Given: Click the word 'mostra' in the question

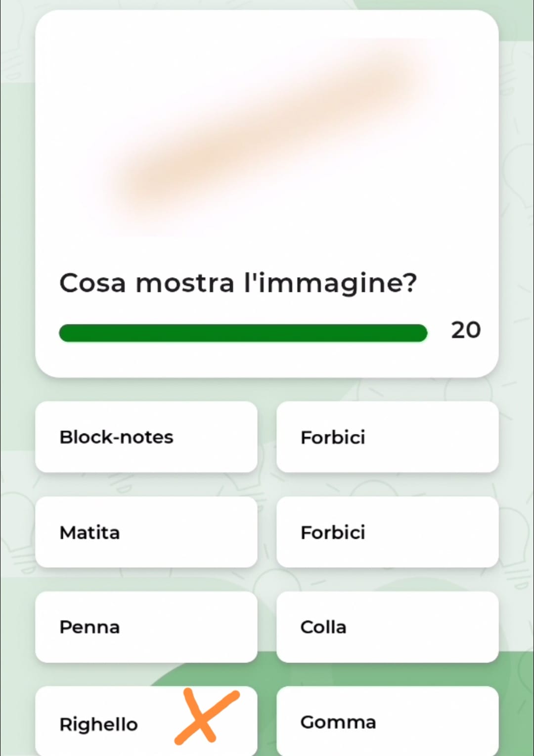Looking at the screenshot, I should 184,283.
